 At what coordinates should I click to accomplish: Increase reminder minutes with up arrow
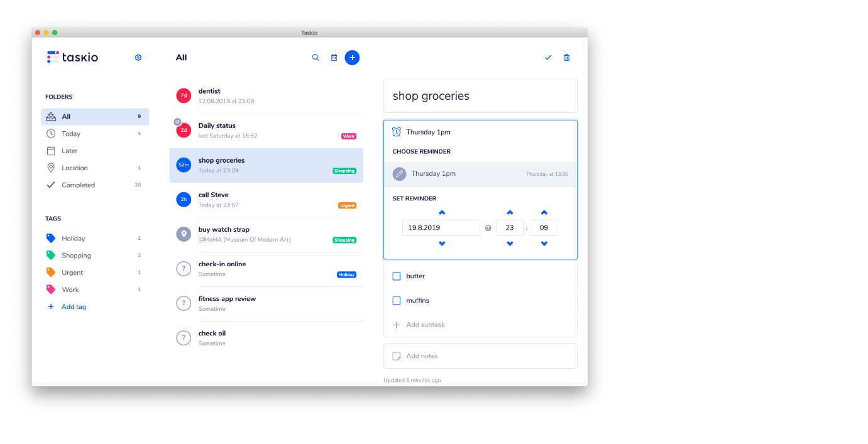(x=544, y=212)
